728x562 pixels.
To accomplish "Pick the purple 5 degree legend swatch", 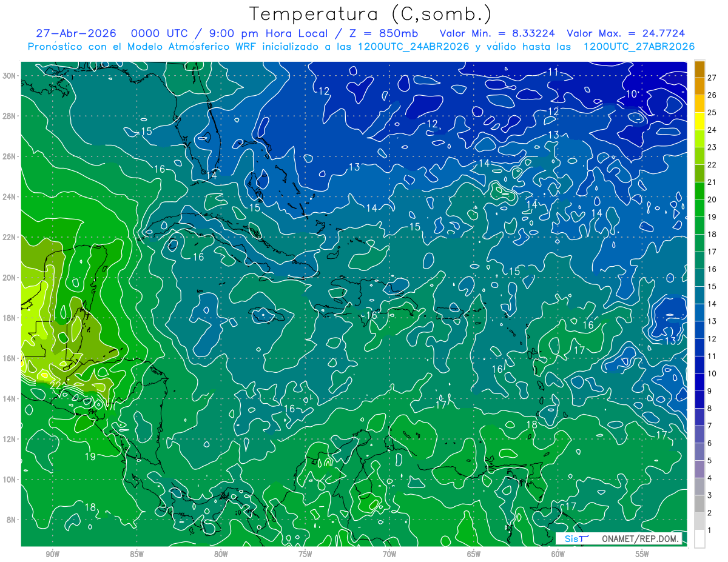I will (699, 461).
